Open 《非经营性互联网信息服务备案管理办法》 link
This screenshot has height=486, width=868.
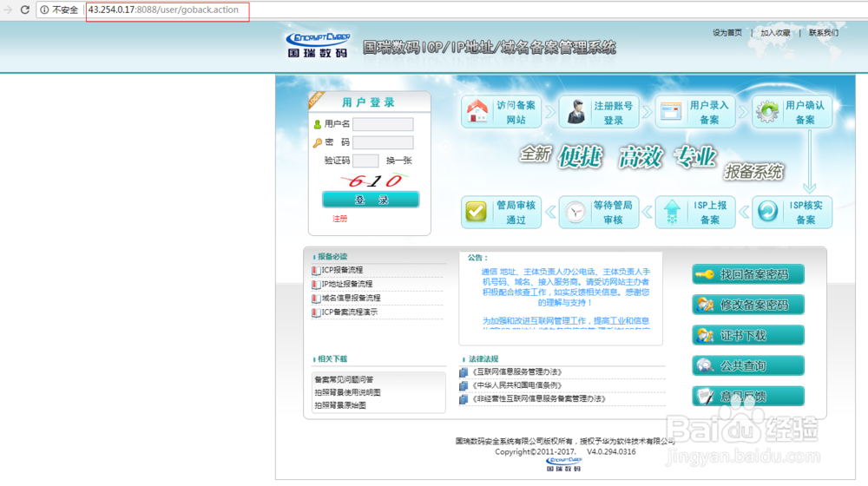(538, 398)
